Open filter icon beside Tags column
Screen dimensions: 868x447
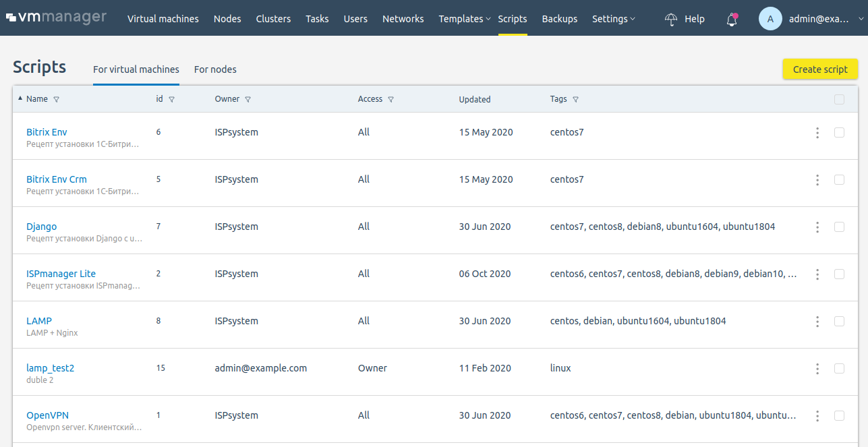(575, 99)
